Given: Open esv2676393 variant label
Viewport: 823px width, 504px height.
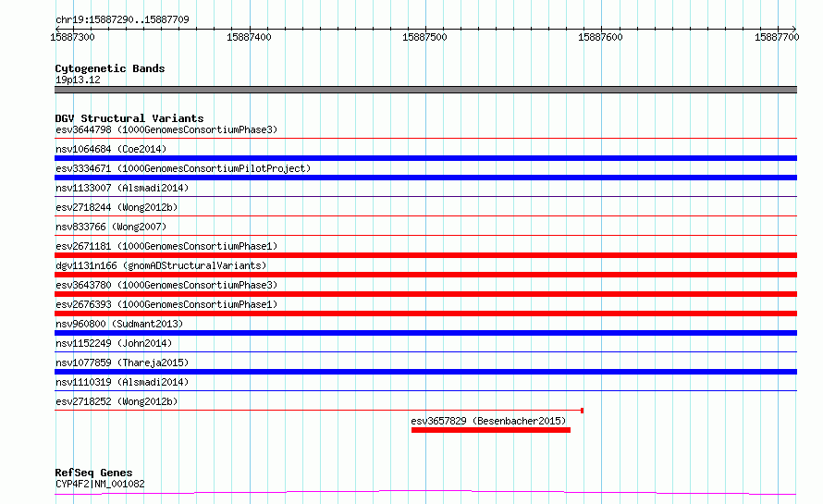Looking at the screenshot, I should (x=166, y=304).
